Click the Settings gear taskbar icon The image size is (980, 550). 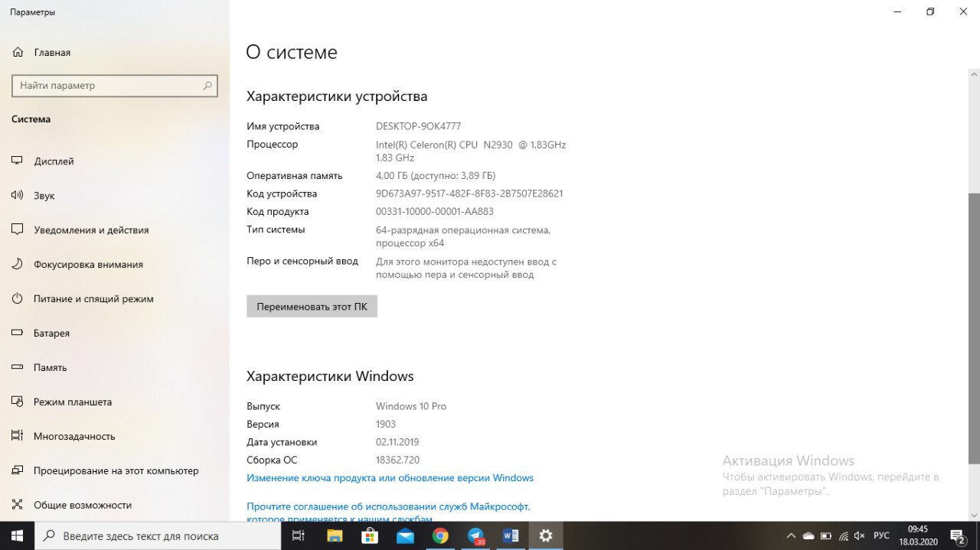click(x=546, y=535)
